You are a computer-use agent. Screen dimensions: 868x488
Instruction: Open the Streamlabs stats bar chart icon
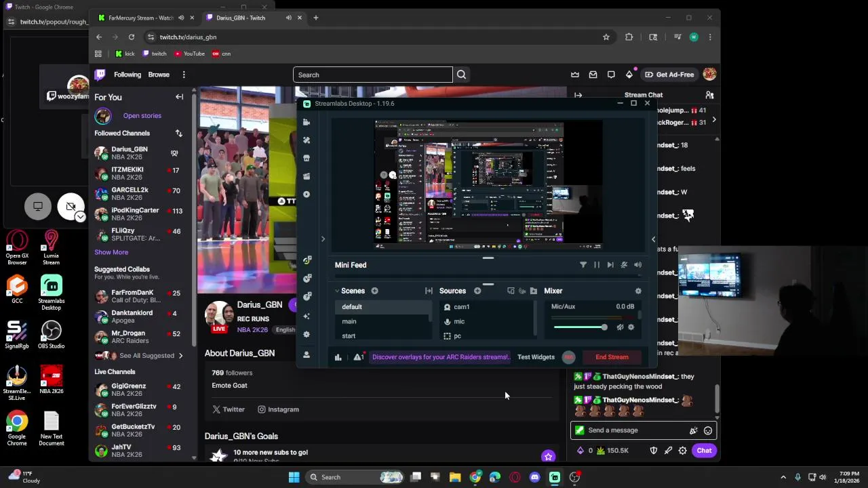tap(338, 357)
